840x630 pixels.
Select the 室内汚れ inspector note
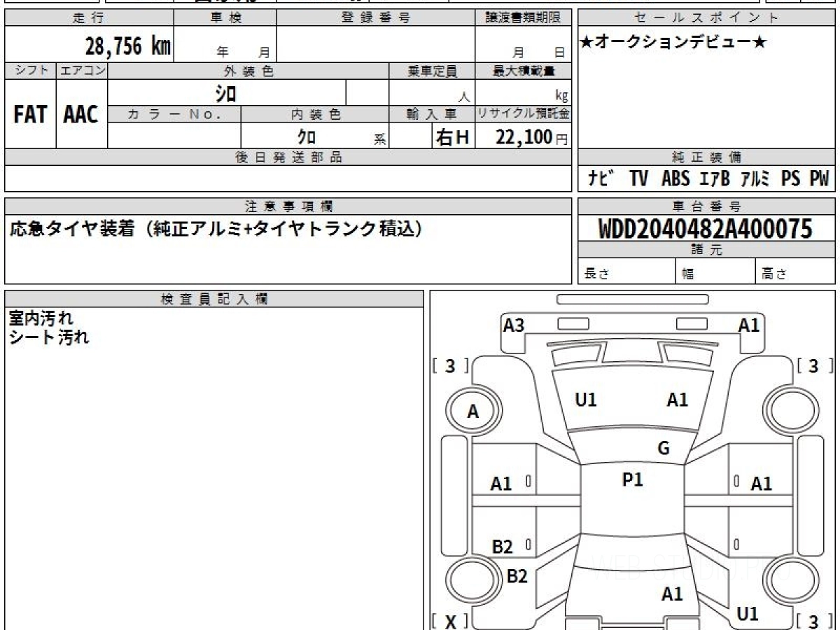pyautogui.click(x=41, y=318)
